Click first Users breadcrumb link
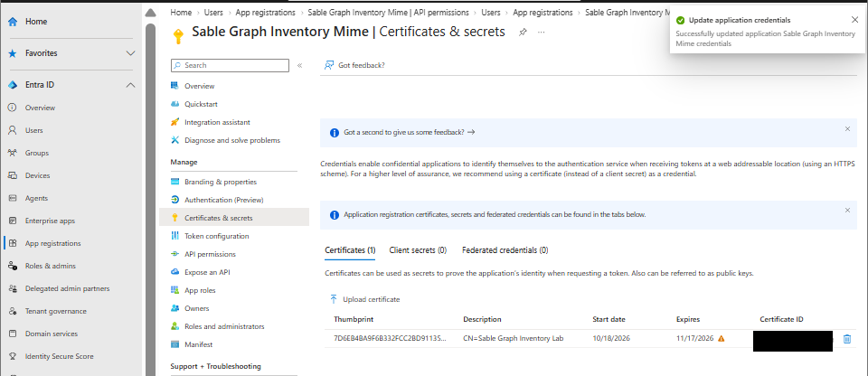The width and height of the screenshot is (868, 376). click(x=213, y=12)
